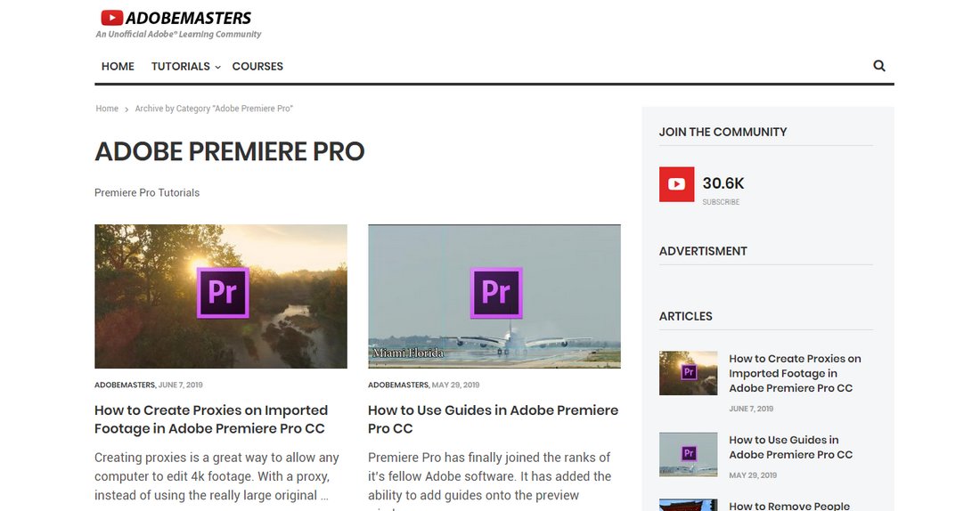The height and width of the screenshot is (511, 980).
Task: Open the sidebar "How to Create Proxies" link
Action: pos(795,373)
